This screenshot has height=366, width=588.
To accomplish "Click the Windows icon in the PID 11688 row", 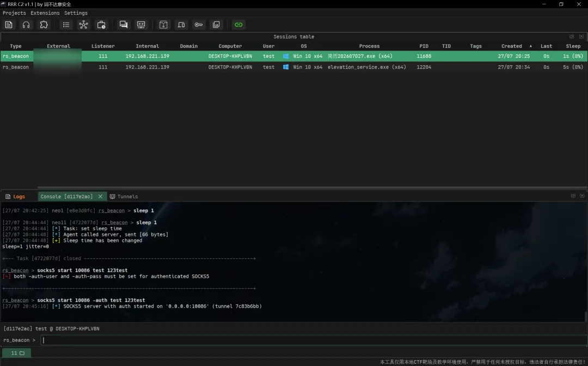I will tap(286, 56).
